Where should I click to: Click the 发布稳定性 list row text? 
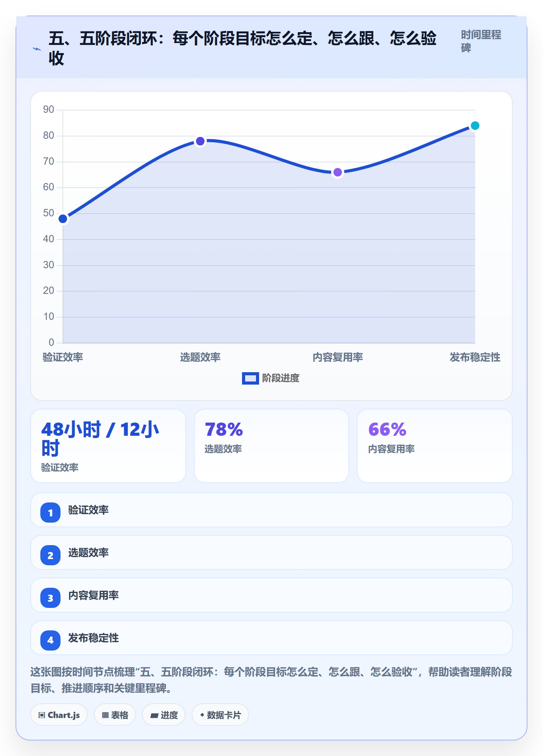pos(93,638)
